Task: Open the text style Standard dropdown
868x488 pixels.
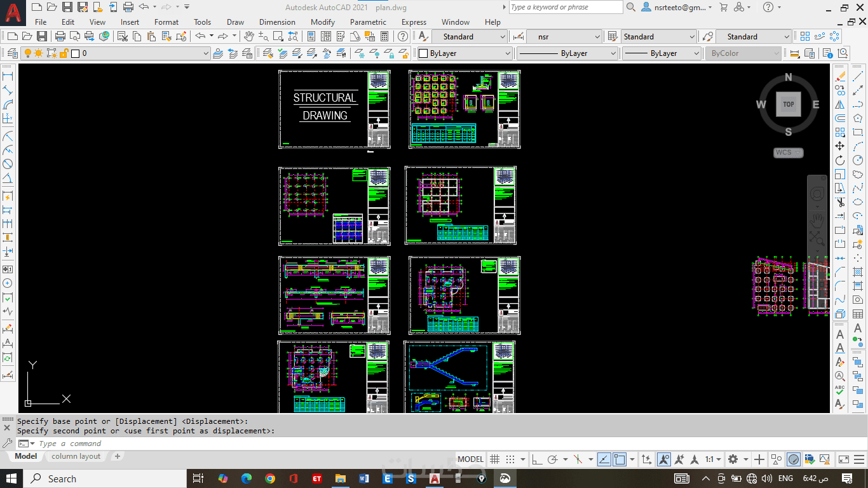Action: [469, 36]
